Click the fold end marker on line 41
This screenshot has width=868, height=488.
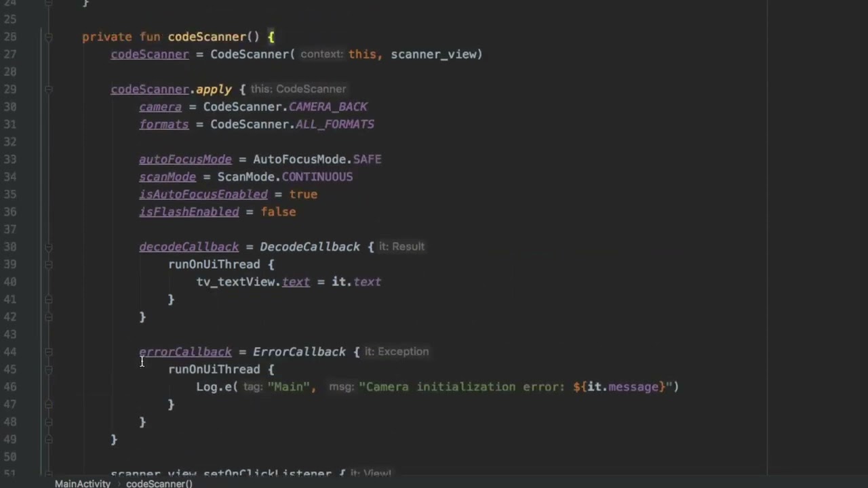[x=48, y=300]
